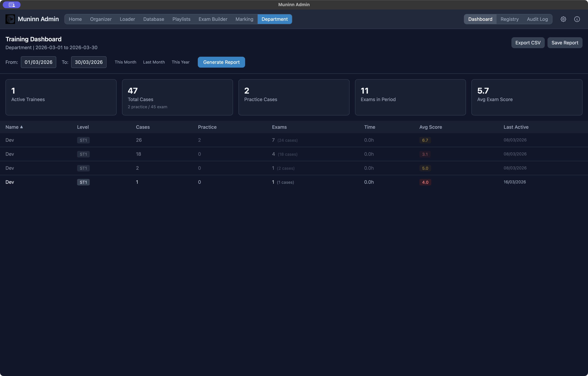This screenshot has width=588, height=376.
Task: Sort by the Exams column header
Action: [x=279, y=127]
